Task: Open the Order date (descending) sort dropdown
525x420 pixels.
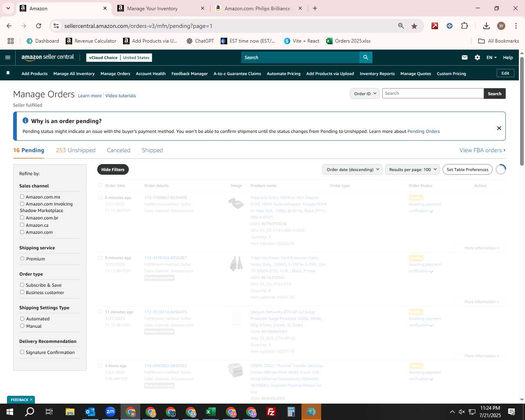Action: (352, 169)
